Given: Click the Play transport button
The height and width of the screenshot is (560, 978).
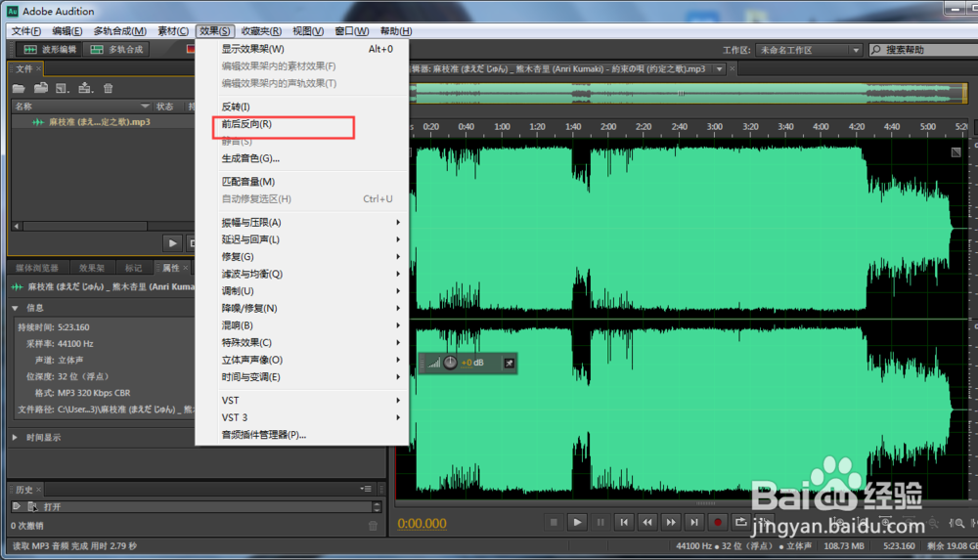Looking at the screenshot, I should (577, 523).
